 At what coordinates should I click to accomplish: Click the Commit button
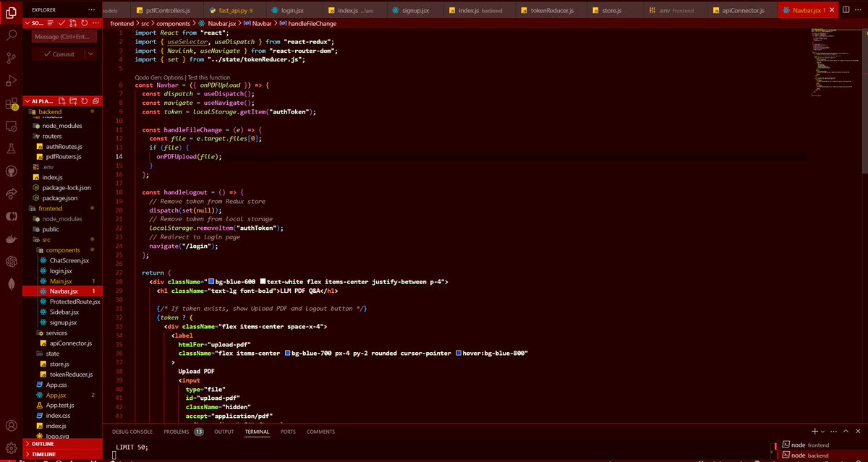58,54
